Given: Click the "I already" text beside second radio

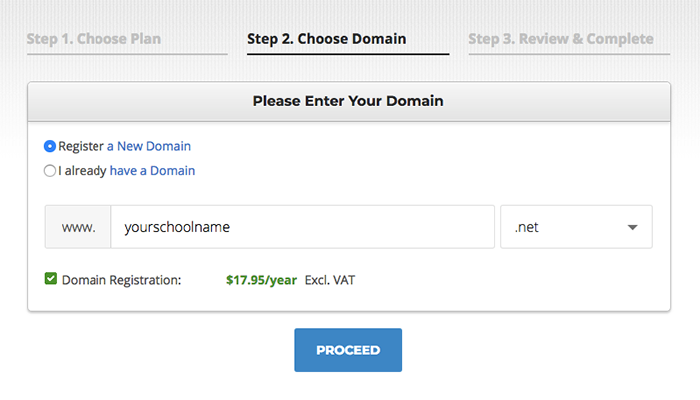Looking at the screenshot, I should 82,171.
